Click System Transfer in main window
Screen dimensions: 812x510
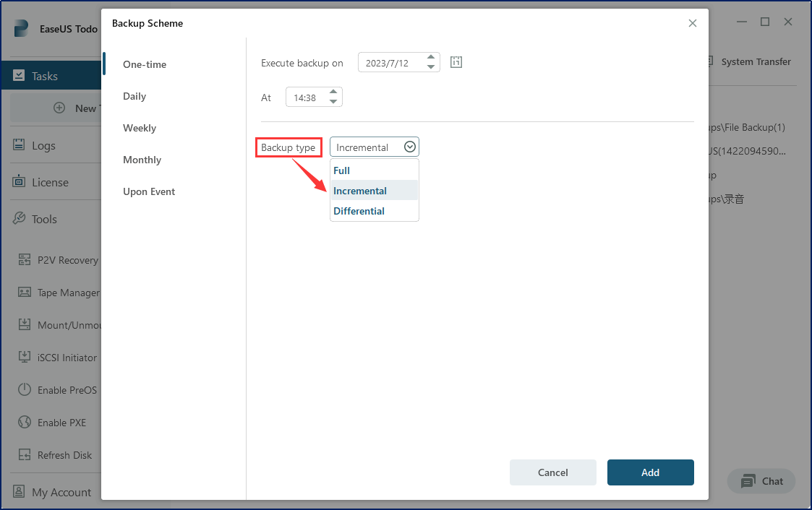tap(756, 61)
